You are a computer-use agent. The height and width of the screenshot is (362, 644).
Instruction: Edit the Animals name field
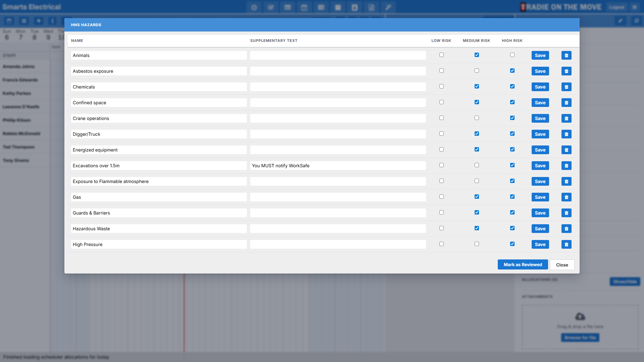159,55
